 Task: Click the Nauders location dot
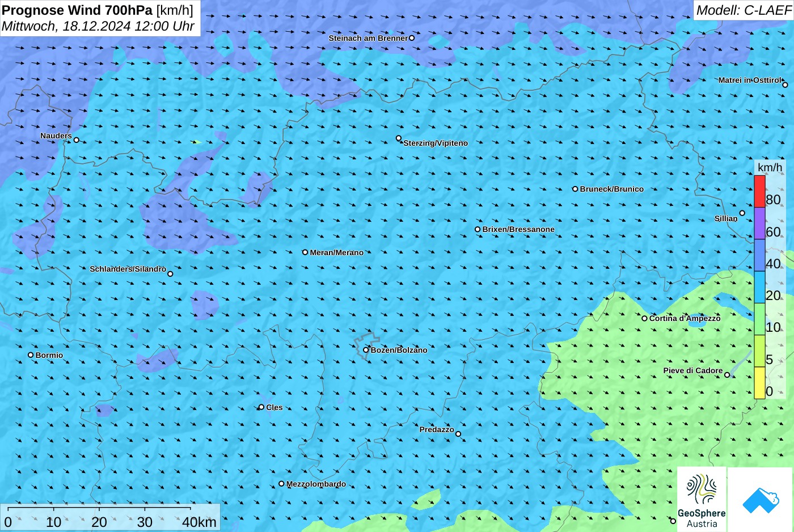77,140
